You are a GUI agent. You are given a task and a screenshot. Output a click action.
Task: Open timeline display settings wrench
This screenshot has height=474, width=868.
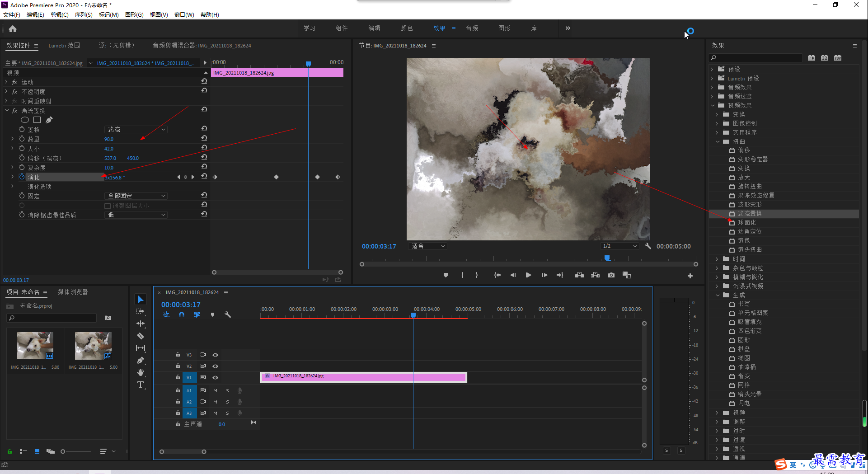tap(228, 314)
